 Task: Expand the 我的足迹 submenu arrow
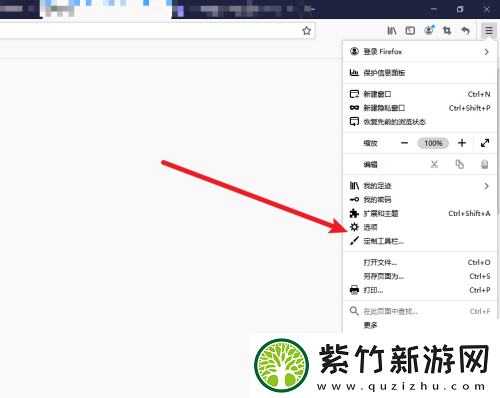486,186
